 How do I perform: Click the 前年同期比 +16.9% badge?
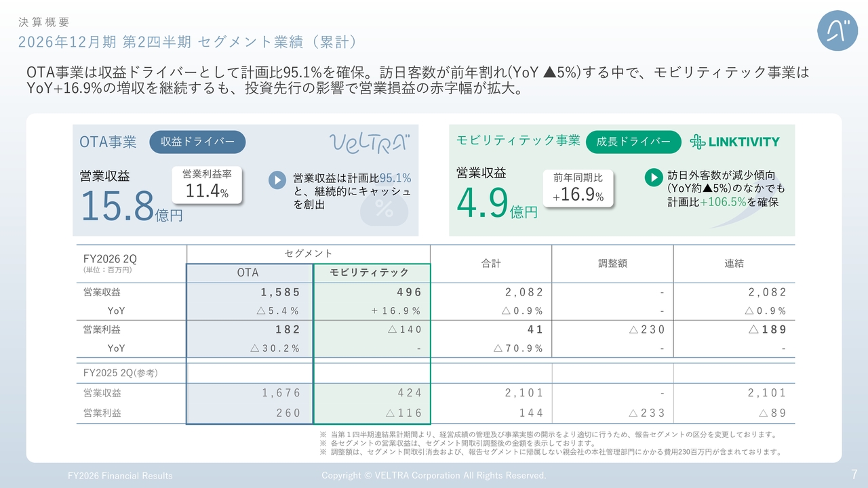click(x=578, y=188)
